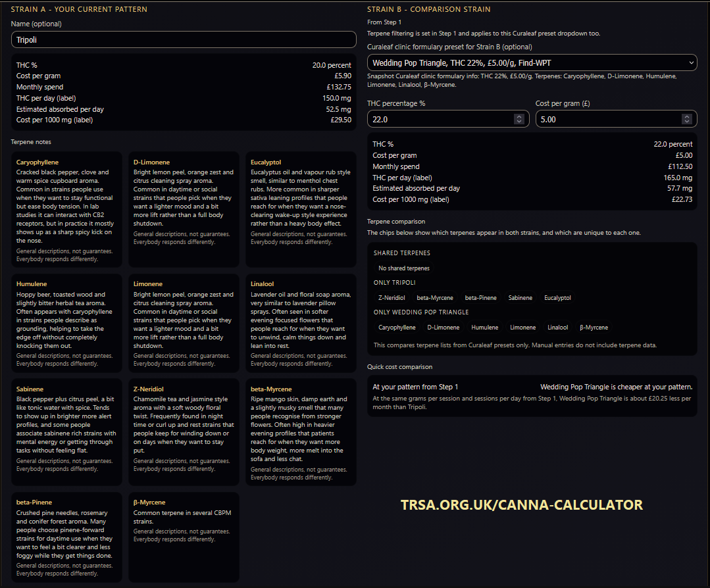Select the Linalool terpene note card

click(x=301, y=323)
